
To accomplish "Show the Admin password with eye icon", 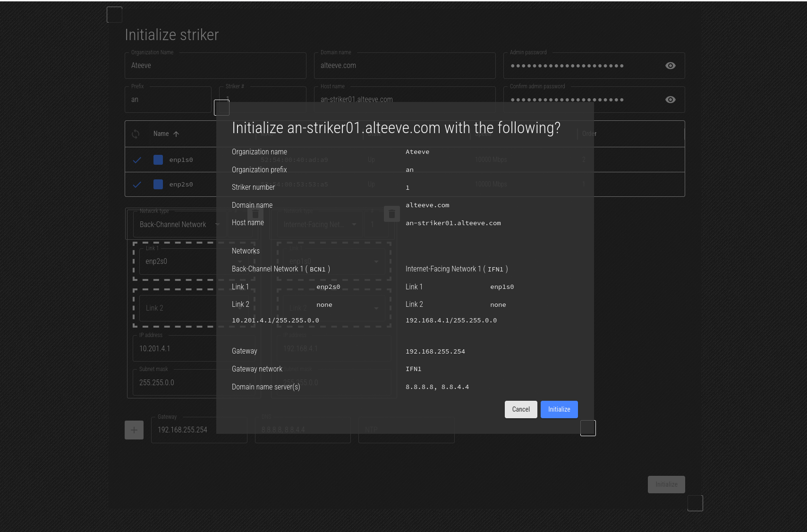I will 670,66.
